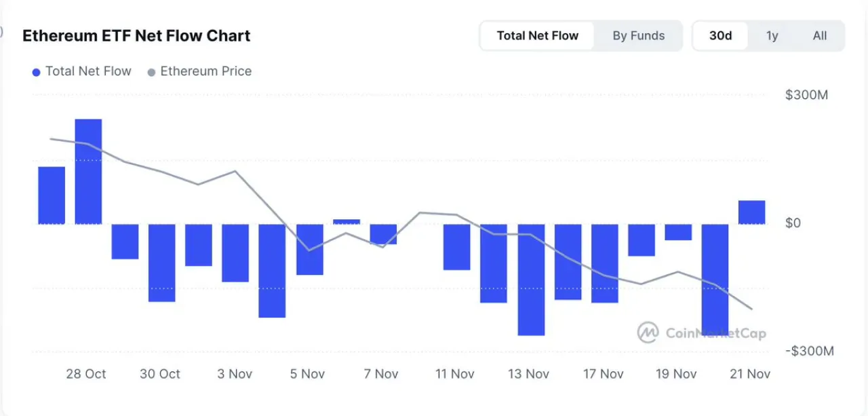Screen dimensions: 868x416
Task: Click the blue Total Net Flow legend dot
Action: [37, 72]
